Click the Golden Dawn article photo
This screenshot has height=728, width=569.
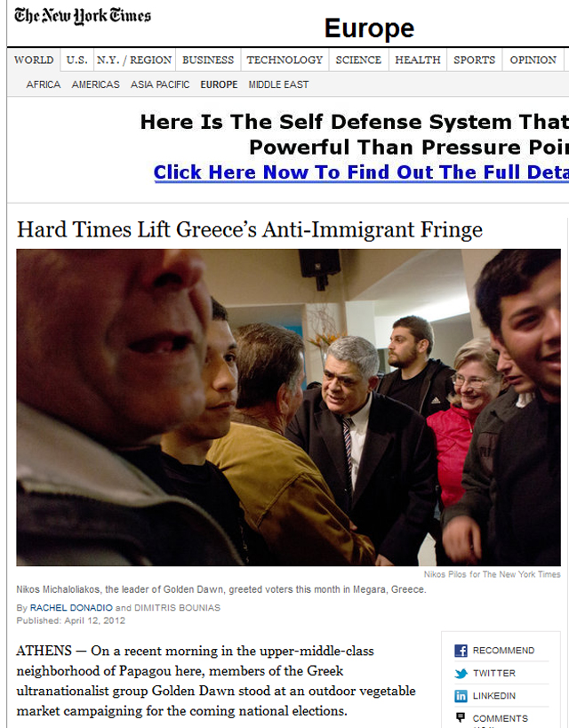pos(288,407)
